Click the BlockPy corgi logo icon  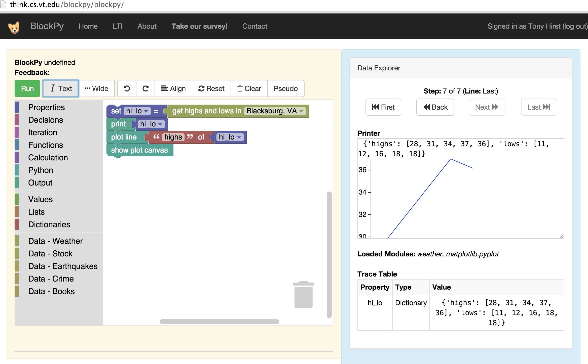tap(14, 27)
